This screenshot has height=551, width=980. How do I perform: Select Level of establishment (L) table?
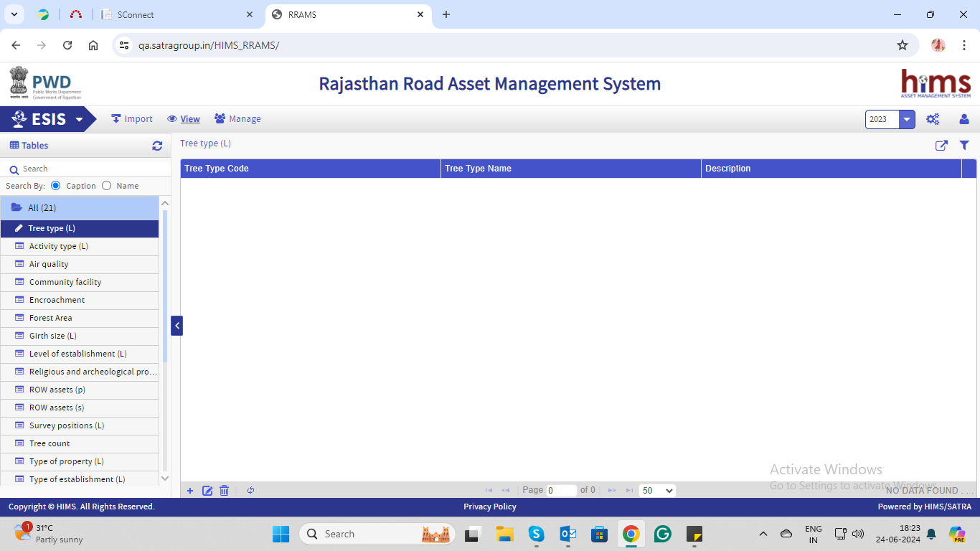point(79,354)
